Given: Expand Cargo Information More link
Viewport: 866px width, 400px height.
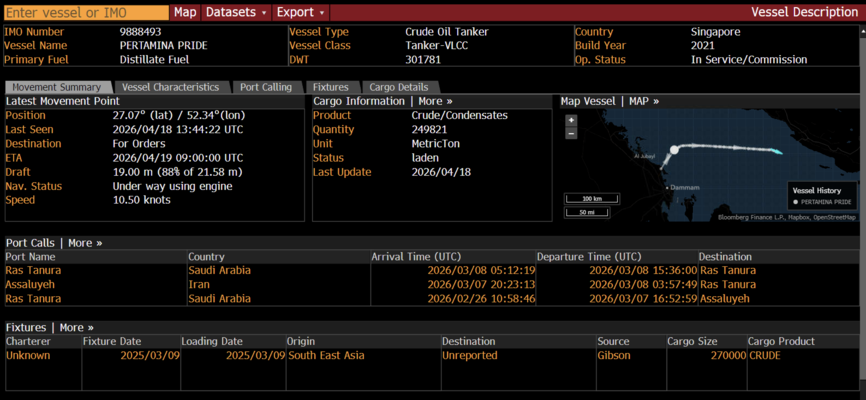Looking at the screenshot, I should click(435, 101).
